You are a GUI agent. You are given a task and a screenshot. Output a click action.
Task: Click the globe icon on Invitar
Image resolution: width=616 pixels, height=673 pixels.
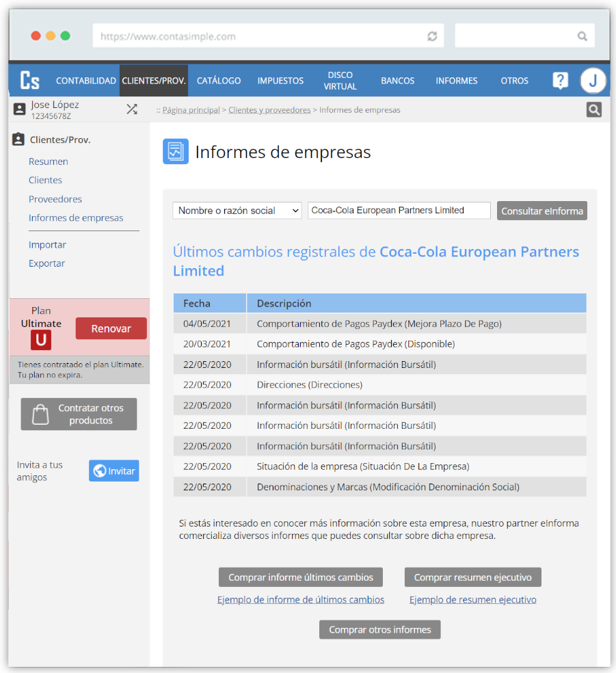(100, 471)
